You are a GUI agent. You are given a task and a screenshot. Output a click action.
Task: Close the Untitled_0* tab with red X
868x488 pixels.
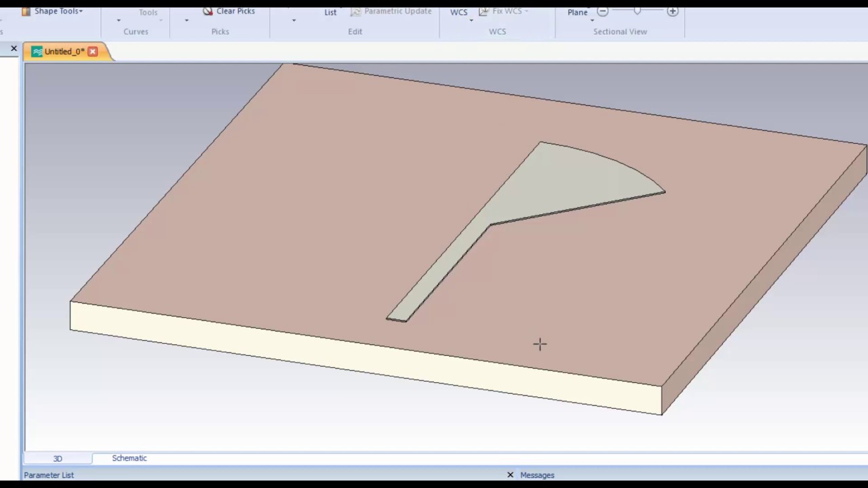tap(93, 52)
